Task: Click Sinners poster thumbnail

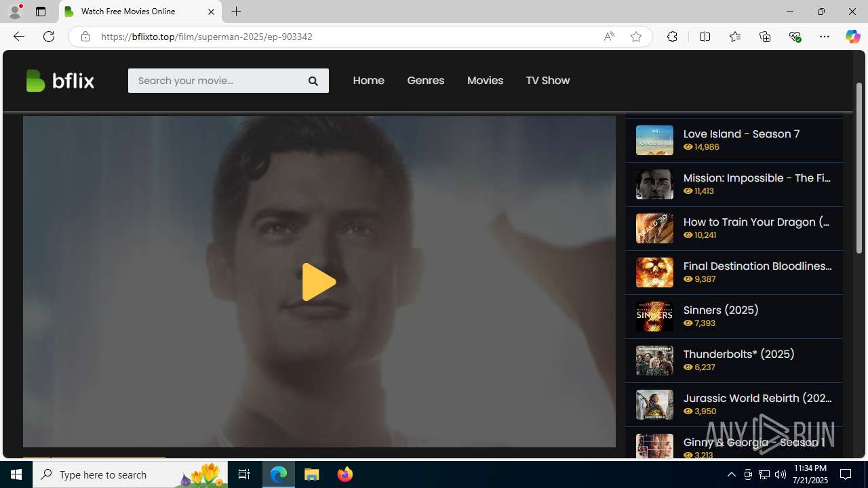Action: click(x=654, y=317)
